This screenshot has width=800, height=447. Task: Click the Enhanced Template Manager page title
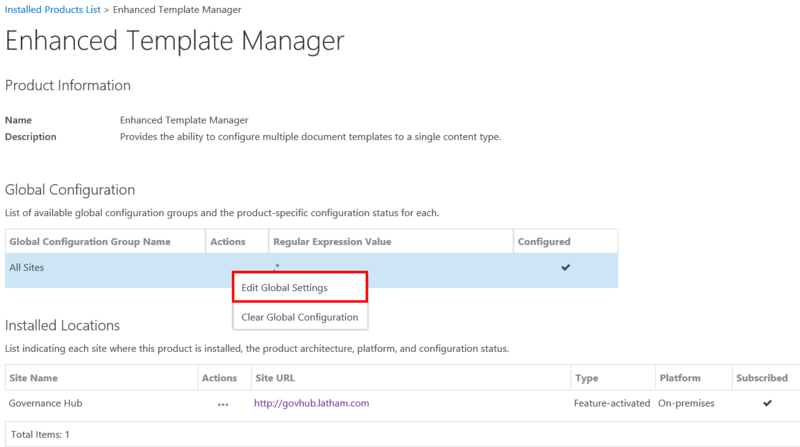[175, 40]
